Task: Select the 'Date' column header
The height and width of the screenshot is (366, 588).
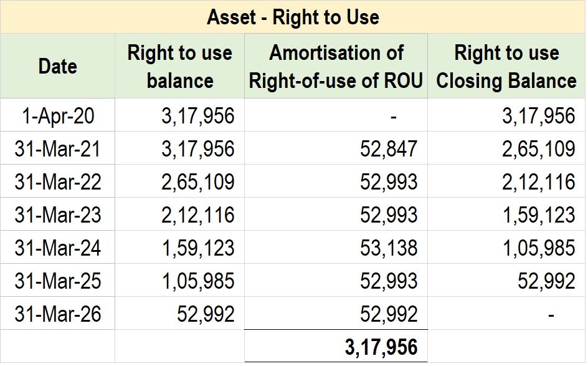Action: click(x=57, y=66)
